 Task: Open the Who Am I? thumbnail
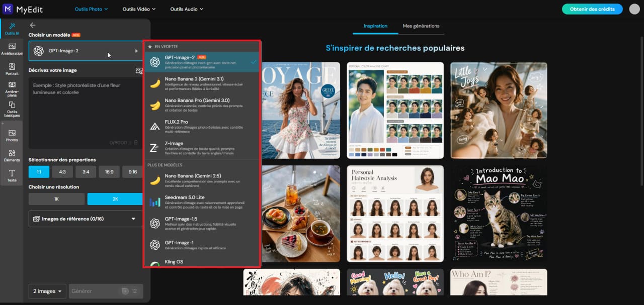499,282
